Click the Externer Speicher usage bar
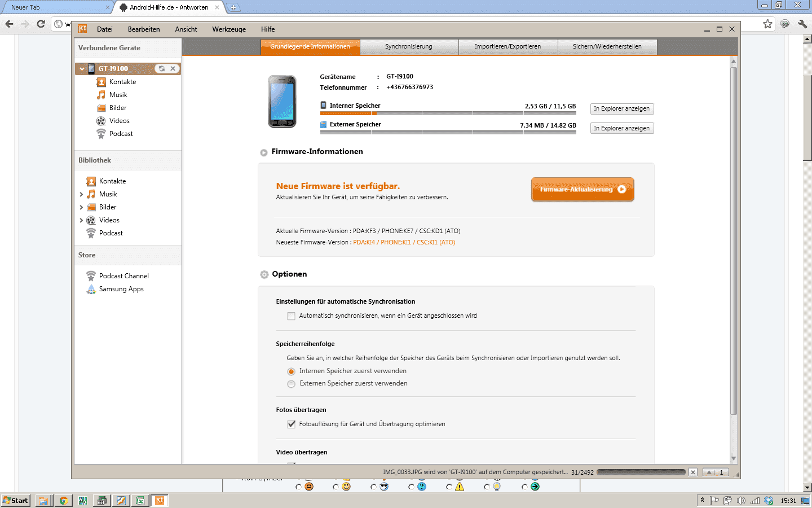The image size is (812, 508). tap(448, 132)
